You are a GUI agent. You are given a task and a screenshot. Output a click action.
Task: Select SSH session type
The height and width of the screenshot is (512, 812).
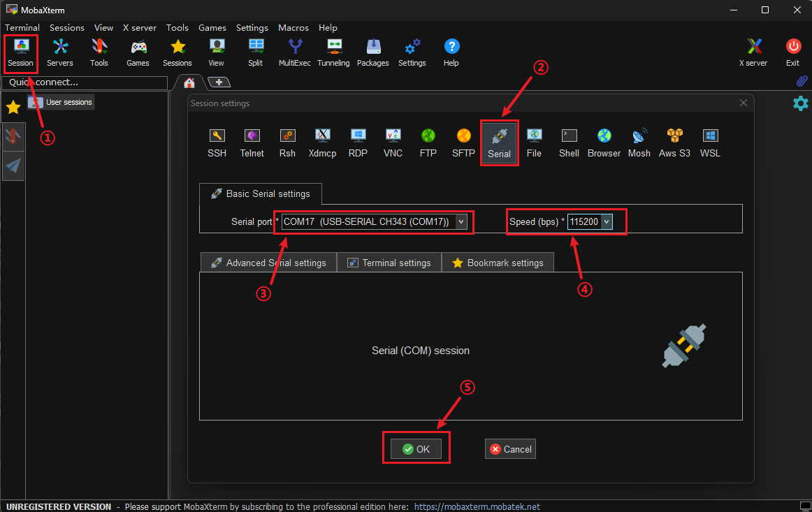[217, 143]
